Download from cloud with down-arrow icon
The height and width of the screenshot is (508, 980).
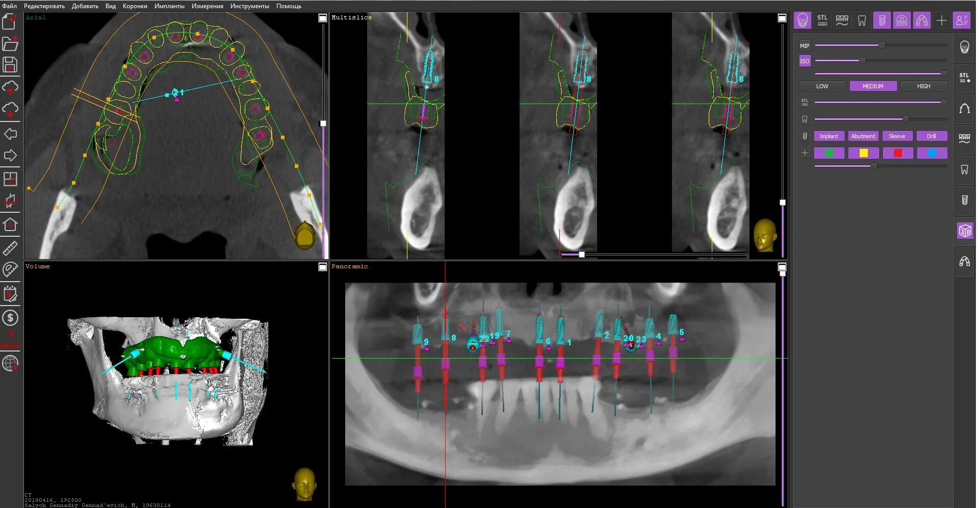tap(10, 109)
